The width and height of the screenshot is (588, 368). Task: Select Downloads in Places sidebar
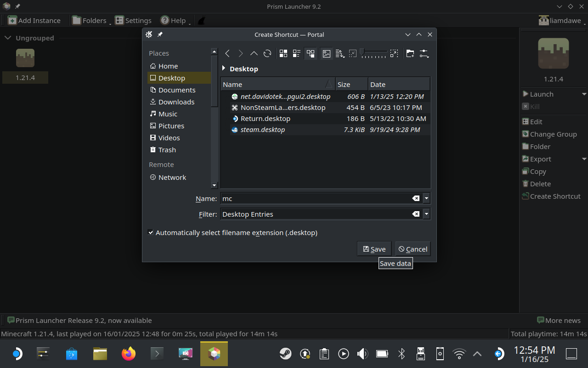tap(176, 102)
